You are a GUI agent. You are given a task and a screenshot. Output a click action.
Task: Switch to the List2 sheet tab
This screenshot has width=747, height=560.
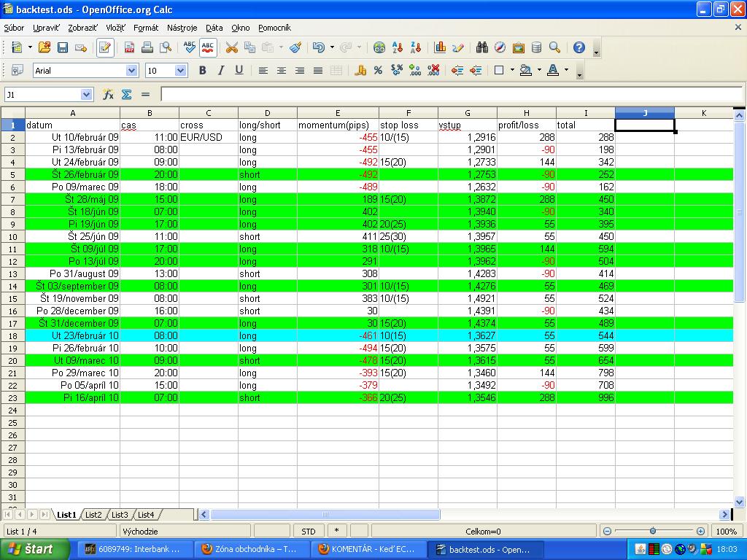(x=93, y=515)
